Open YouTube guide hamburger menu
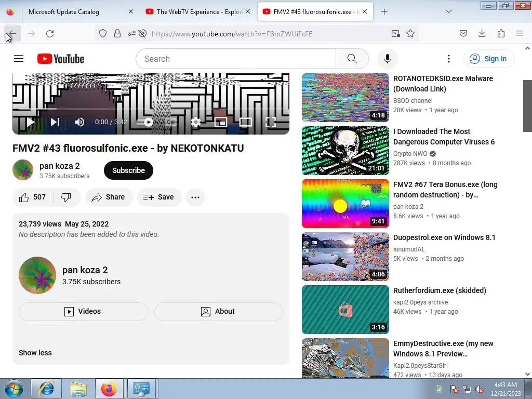Screen dimensions: 532x399 (x=19, y=59)
